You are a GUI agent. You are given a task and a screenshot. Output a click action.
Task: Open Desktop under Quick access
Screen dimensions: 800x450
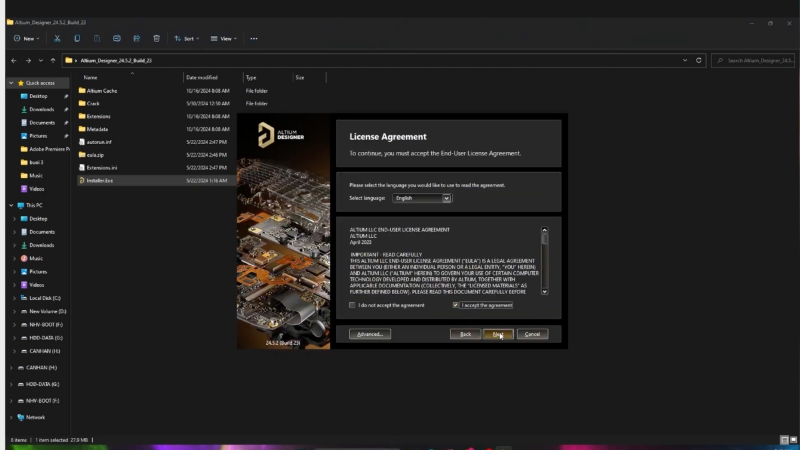point(38,96)
